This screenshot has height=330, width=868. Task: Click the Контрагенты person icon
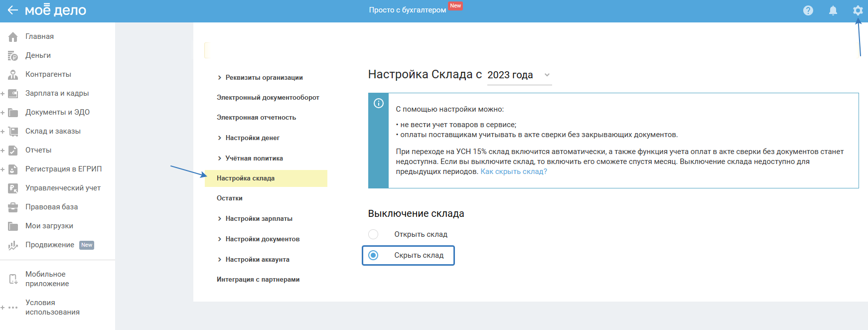pos(13,74)
